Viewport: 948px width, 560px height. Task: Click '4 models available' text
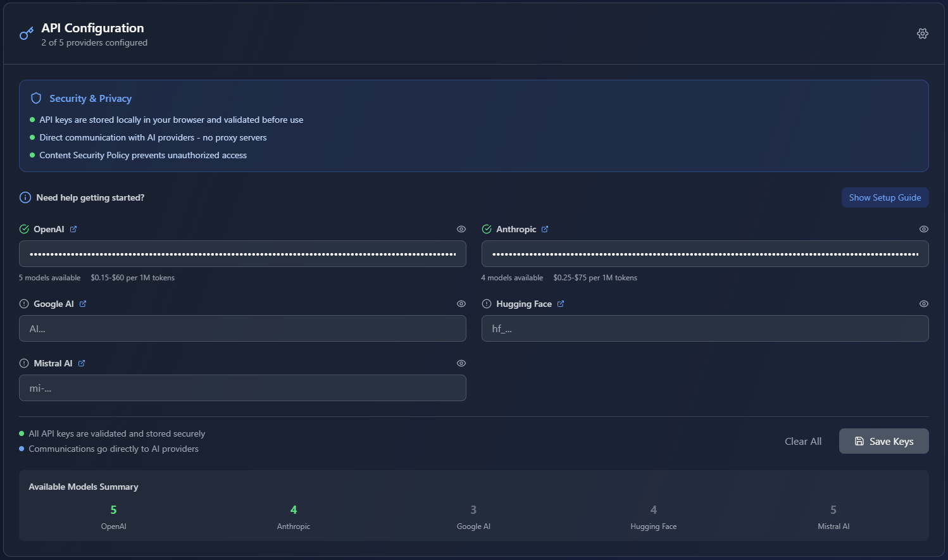[x=512, y=278]
